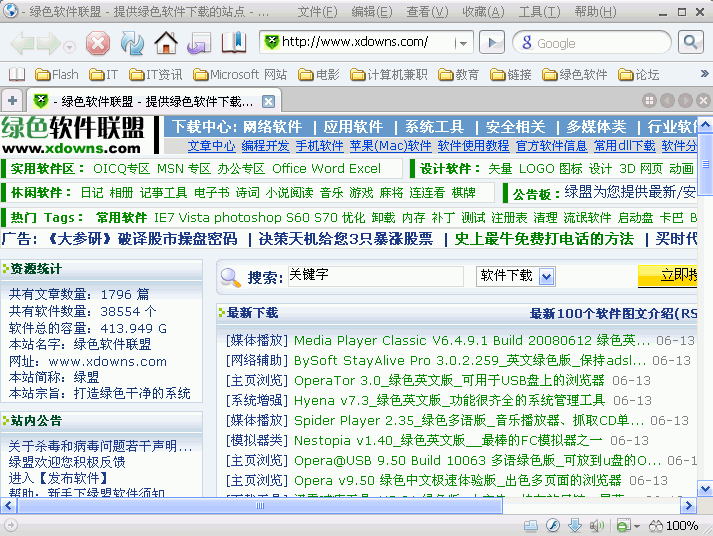Open the address bar URL history dropdown
This screenshot has height=536, width=713.
[x=463, y=43]
